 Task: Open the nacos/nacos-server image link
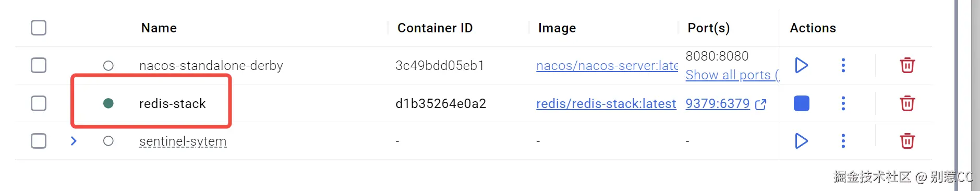[x=607, y=66]
